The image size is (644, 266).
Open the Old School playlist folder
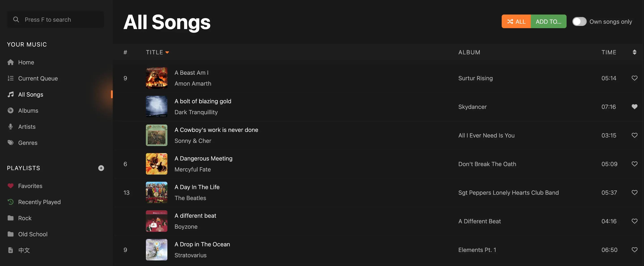click(x=32, y=234)
